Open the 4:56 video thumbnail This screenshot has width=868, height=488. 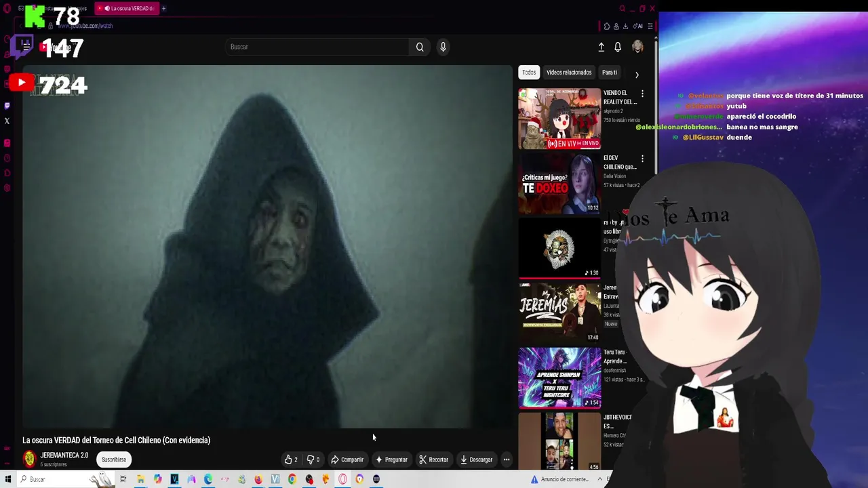coord(559,442)
